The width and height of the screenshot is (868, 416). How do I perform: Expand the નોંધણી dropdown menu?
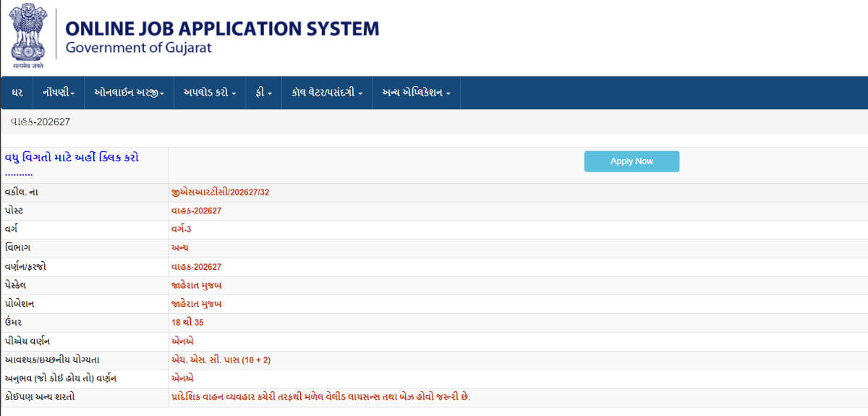click(x=59, y=93)
